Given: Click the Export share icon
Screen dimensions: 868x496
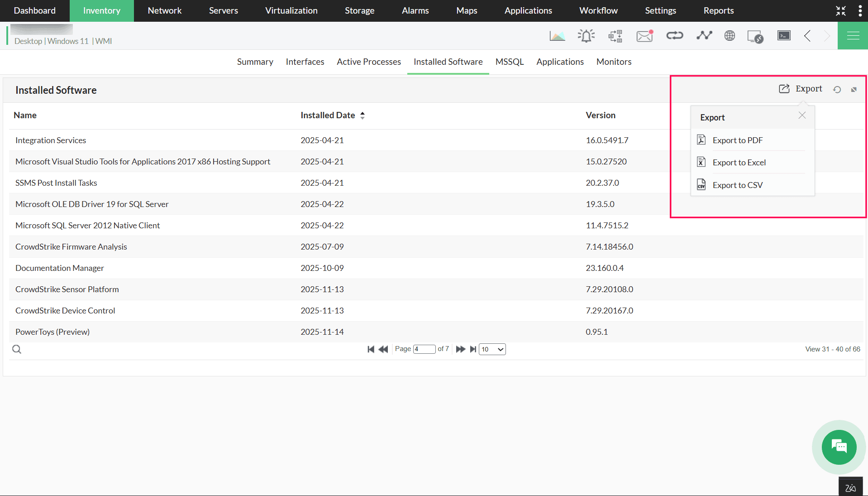Looking at the screenshot, I should 784,89.
